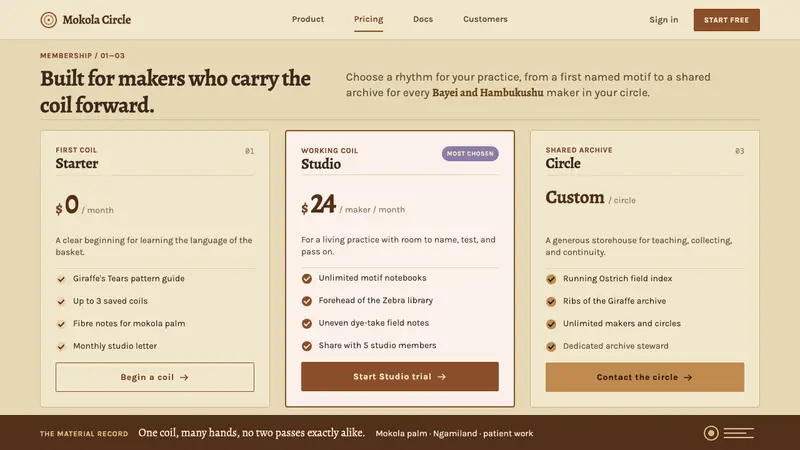Click checkmark beside Unlimited motif notebooks
Viewport: 800px width, 450px height.
[307, 279]
